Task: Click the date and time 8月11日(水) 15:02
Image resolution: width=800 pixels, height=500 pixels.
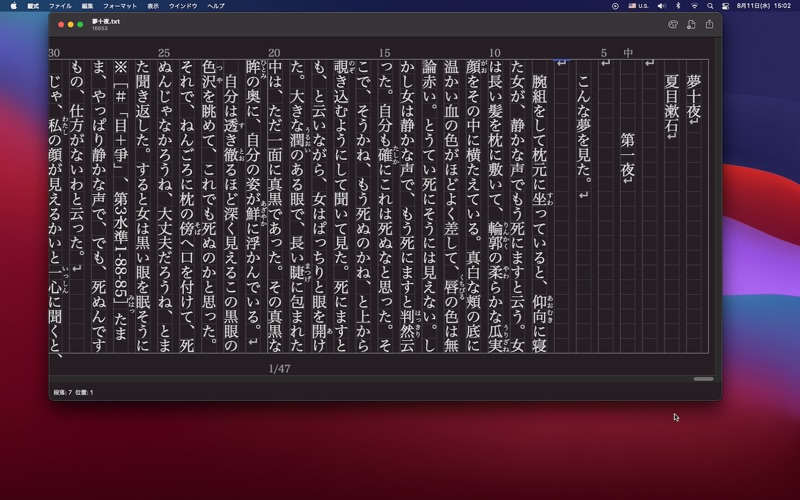Action: [764, 6]
